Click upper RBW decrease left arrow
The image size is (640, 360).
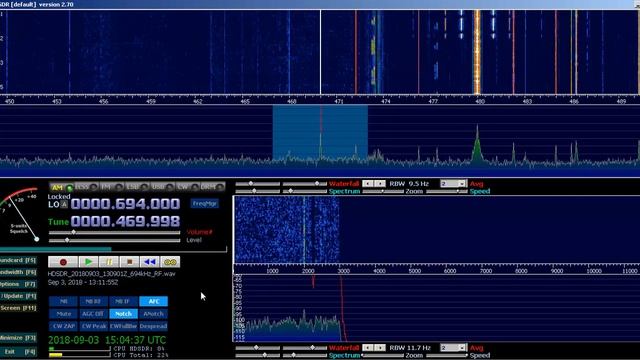pos(368,184)
